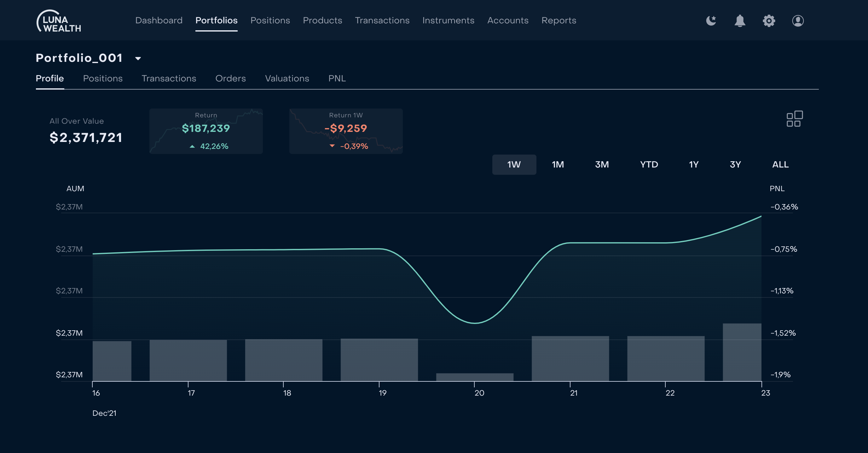
Task: Expand the Portfolio_001 dropdown arrow
Action: click(138, 59)
